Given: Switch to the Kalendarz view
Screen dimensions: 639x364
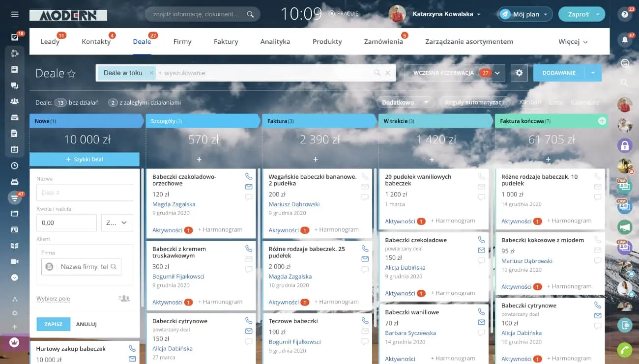Looking at the screenshot, I should click(584, 102).
